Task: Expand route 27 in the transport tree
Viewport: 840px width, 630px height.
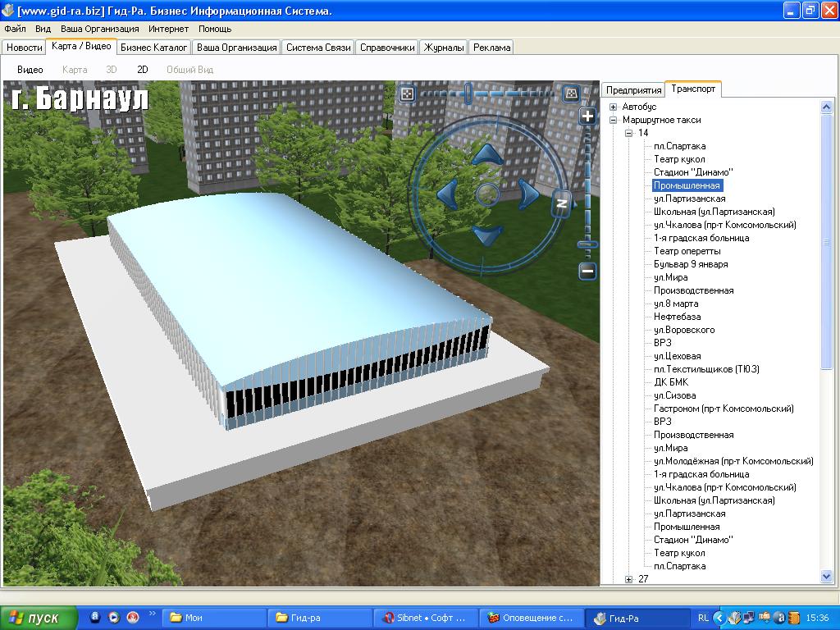Action: pos(629,579)
